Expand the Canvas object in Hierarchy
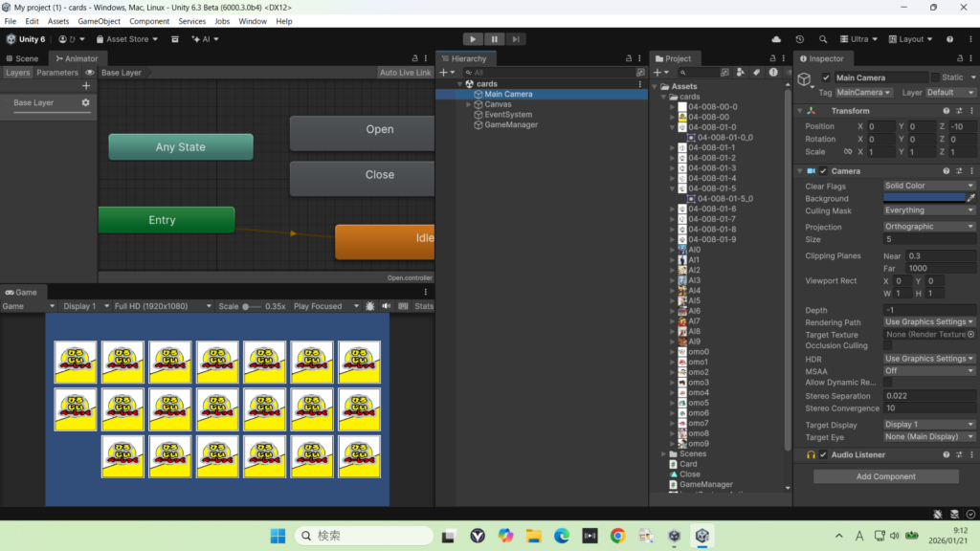Screen dimensions: 980x551 click(x=468, y=104)
